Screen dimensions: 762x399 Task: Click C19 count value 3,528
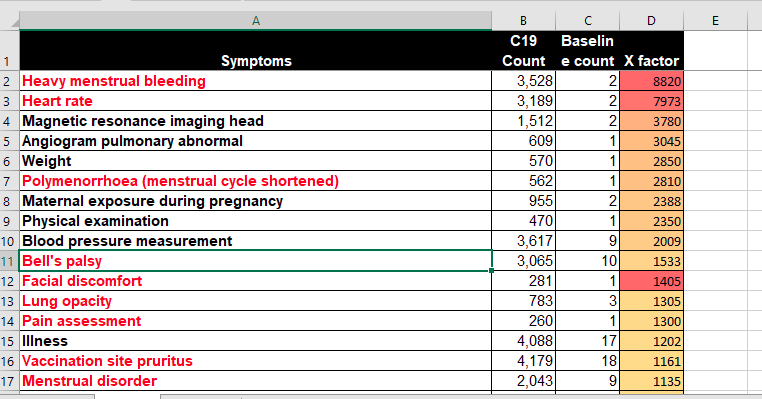click(523, 81)
